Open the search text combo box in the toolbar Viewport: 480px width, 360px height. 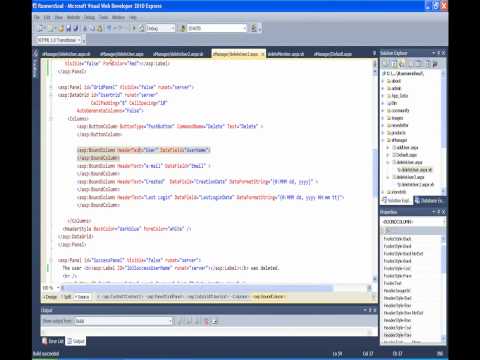(217, 28)
